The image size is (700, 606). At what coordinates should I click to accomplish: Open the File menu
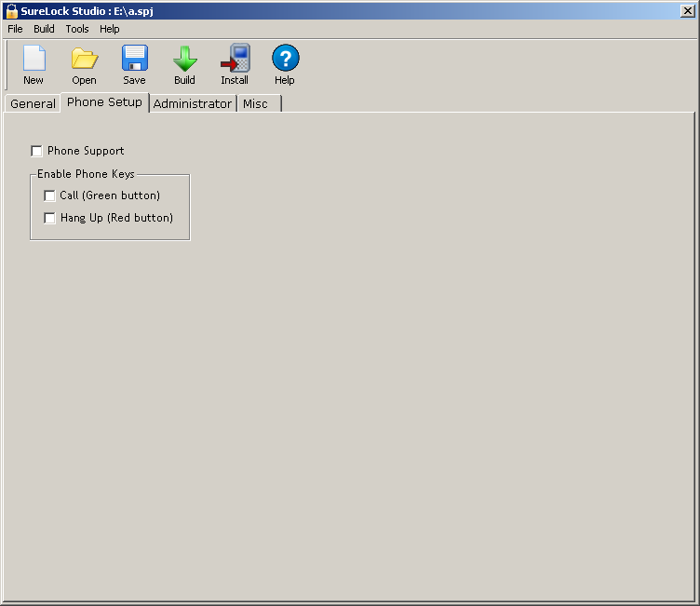pos(15,29)
